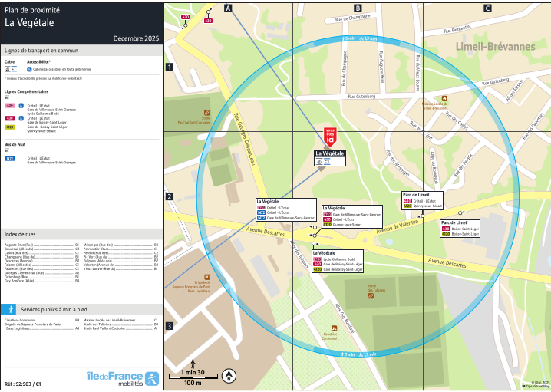Click grid row marker 1

click(170, 67)
